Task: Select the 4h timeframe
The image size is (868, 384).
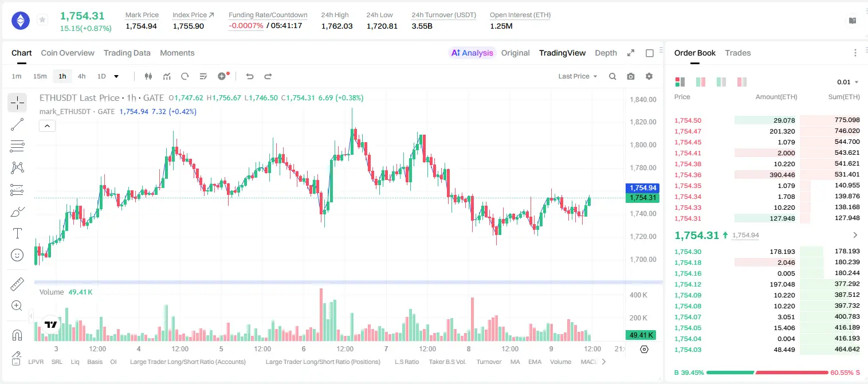Action: coord(82,76)
